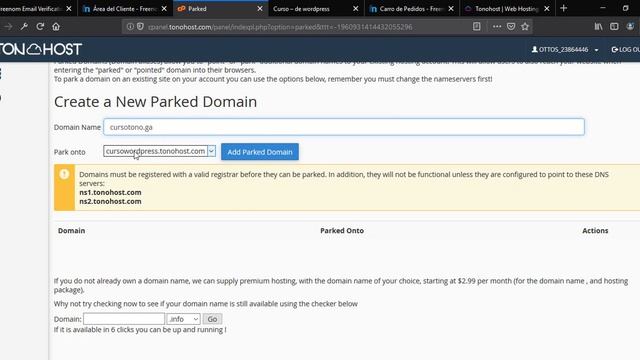
Task: Click the Domain Name input field
Action: click(344, 127)
